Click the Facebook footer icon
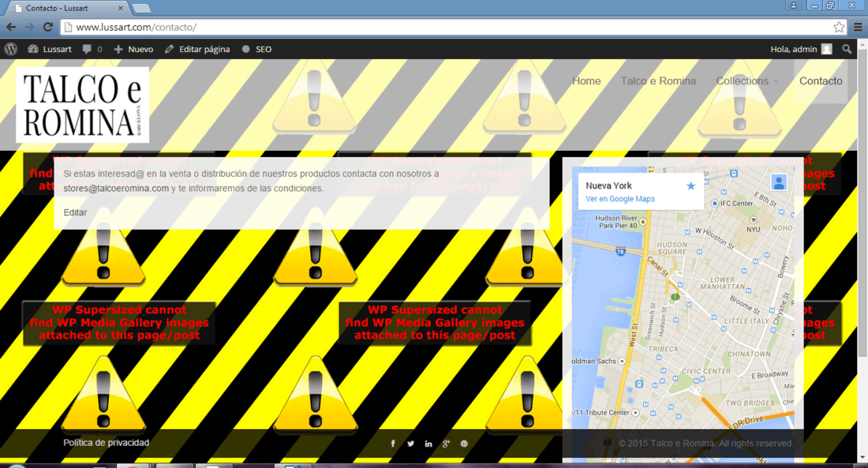 [393, 444]
